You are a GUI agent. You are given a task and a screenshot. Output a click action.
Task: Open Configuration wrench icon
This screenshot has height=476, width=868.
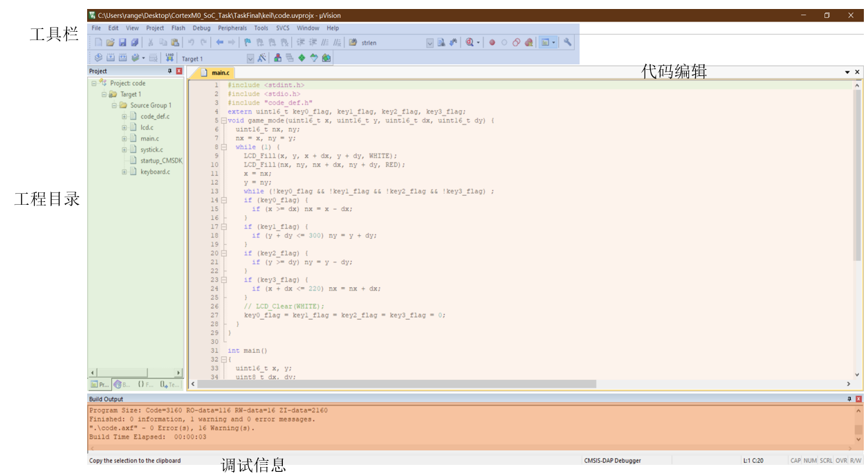[x=568, y=43]
